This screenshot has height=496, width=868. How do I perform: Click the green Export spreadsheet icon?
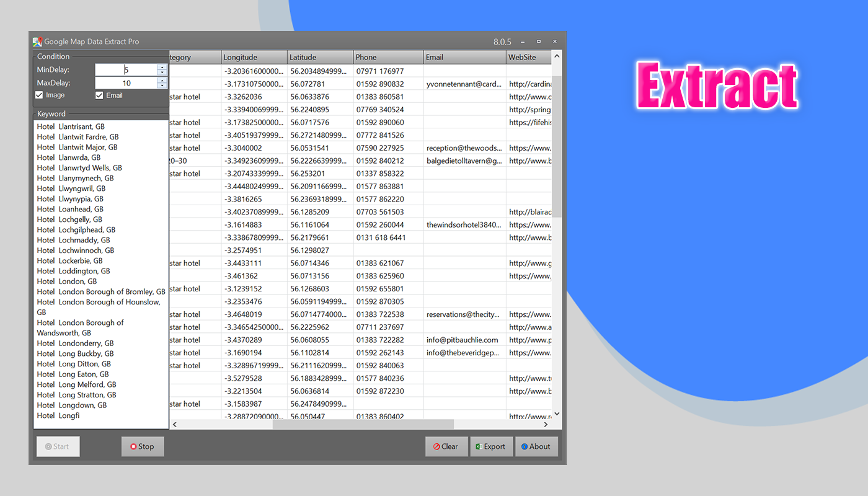(x=479, y=446)
